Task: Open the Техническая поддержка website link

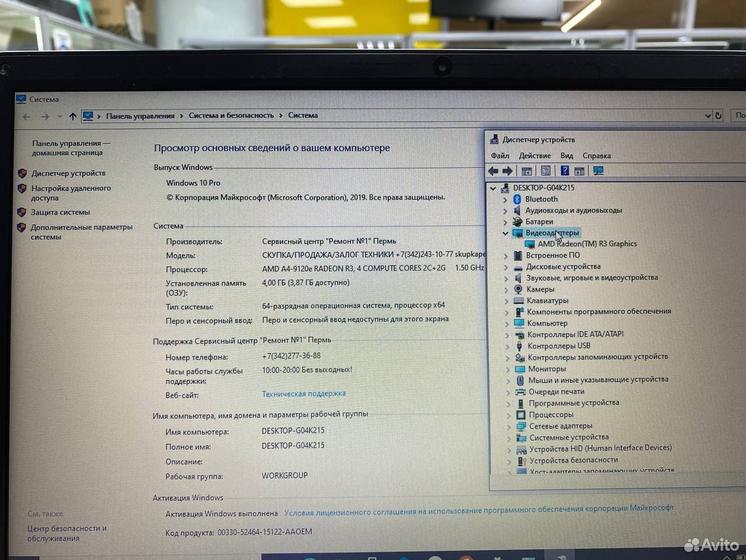Action: pyautogui.click(x=303, y=394)
